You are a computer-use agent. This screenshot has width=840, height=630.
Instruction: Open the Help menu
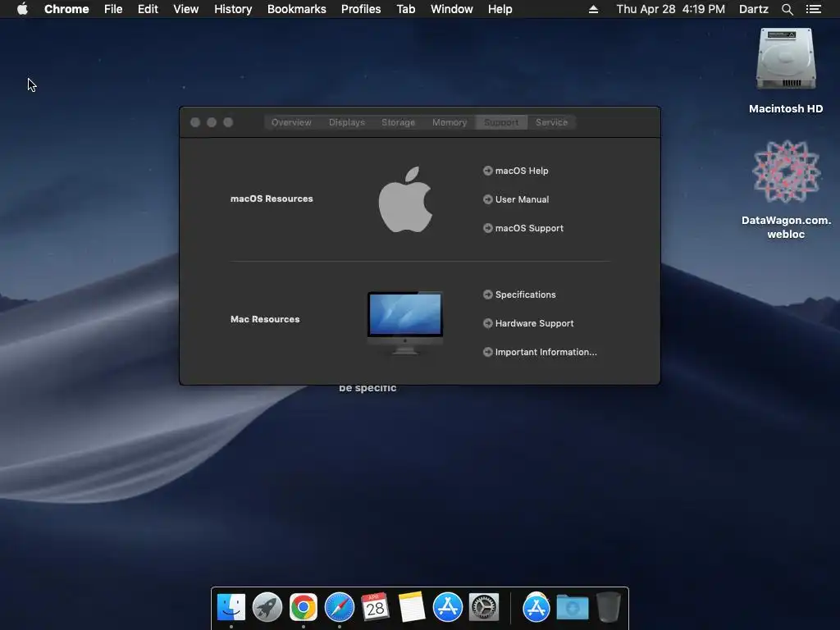tap(500, 9)
